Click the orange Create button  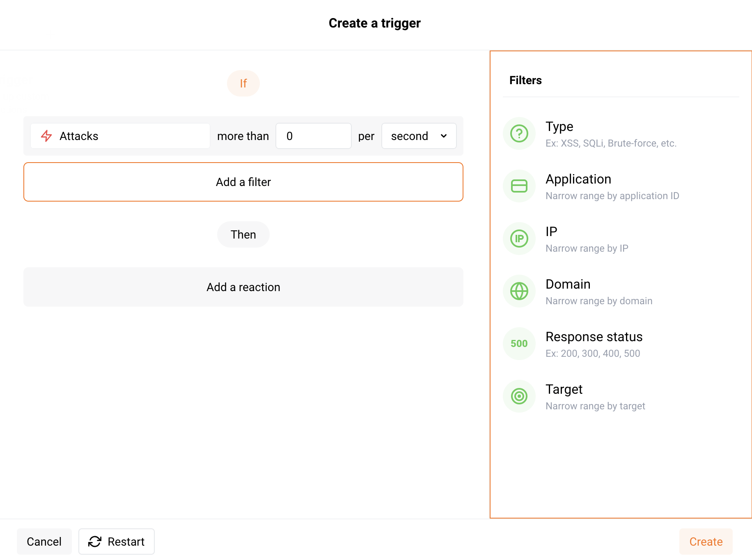[706, 542]
